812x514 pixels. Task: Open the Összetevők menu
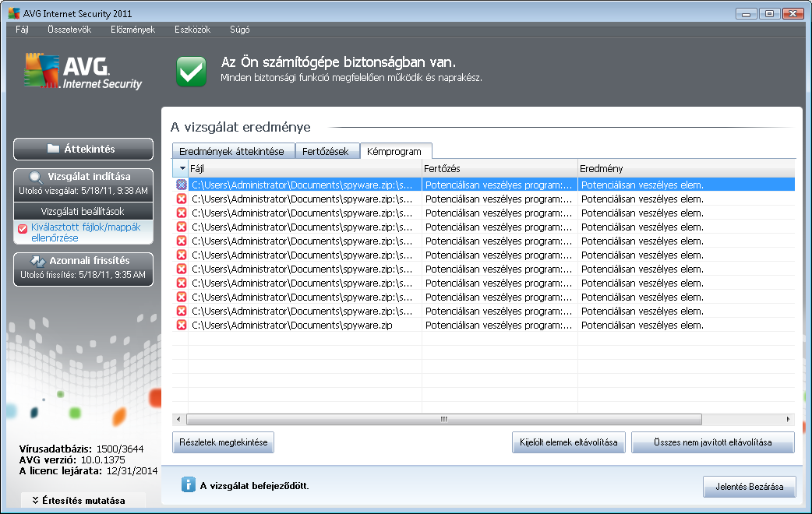pos(69,30)
